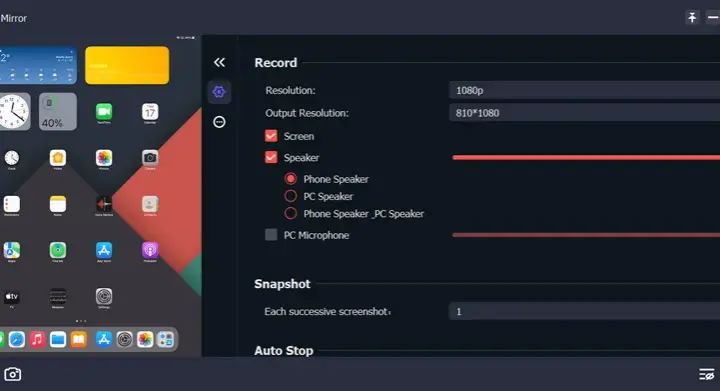Launch the Camera app on the iPad
This screenshot has height=391, width=720.
[150, 158]
